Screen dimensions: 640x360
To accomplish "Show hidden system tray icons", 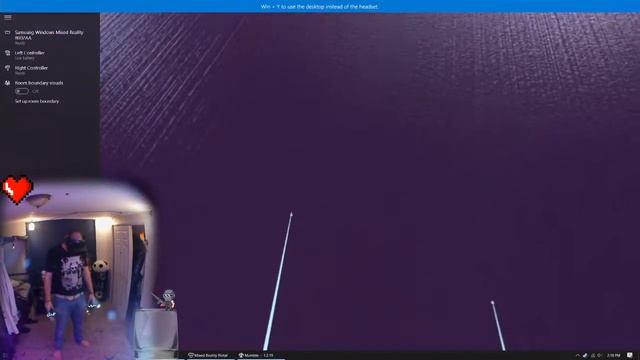I will click(577, 356).
